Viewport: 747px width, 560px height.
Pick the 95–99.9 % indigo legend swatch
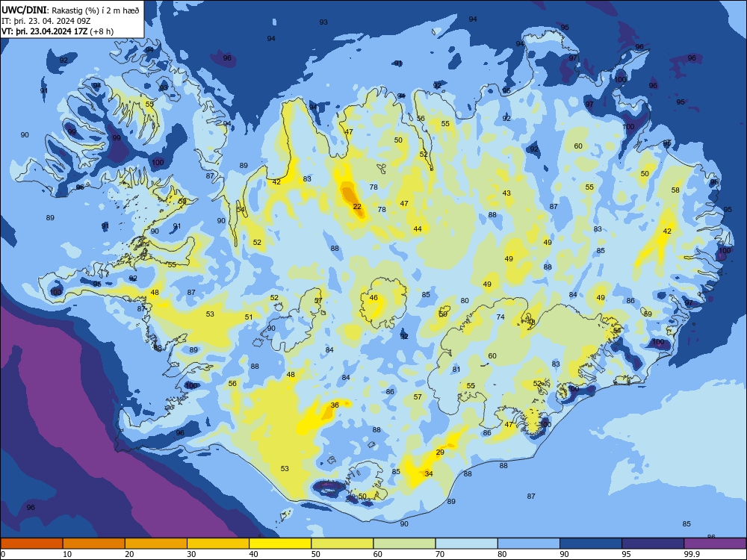[x=653, y=544]
